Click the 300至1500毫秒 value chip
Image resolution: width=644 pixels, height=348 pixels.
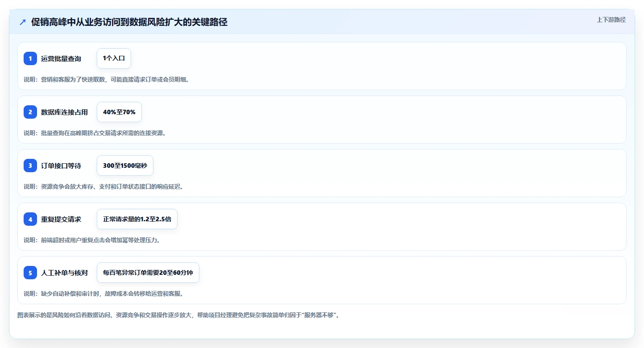125,166
